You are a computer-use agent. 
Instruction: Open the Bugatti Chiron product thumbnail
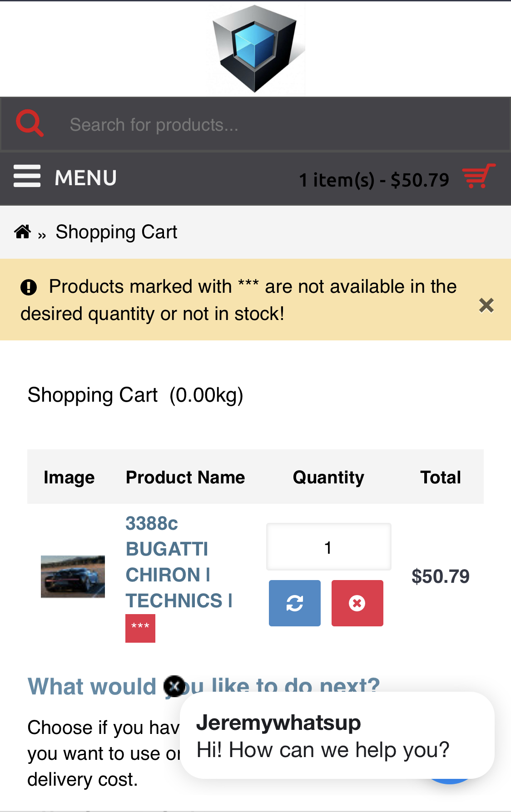pos(73,576)
